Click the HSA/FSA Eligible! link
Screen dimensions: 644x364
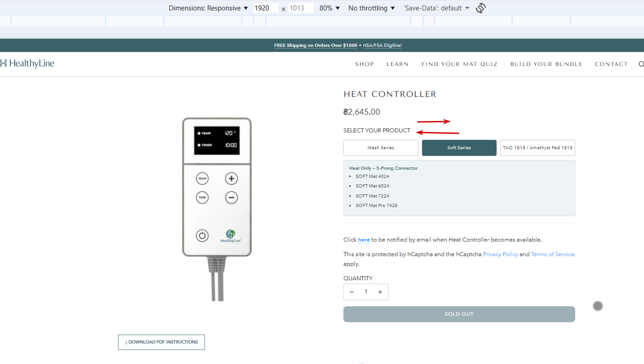point(382,45)
